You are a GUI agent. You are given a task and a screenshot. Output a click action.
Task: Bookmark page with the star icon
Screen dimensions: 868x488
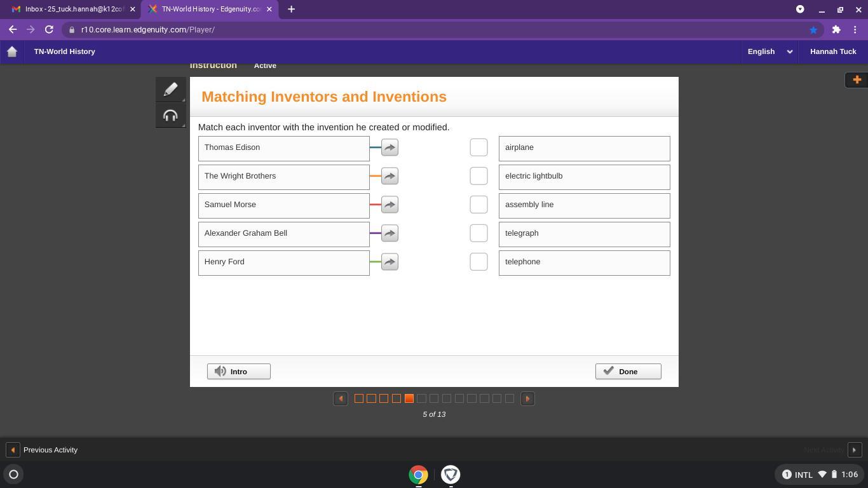[813, 30]
